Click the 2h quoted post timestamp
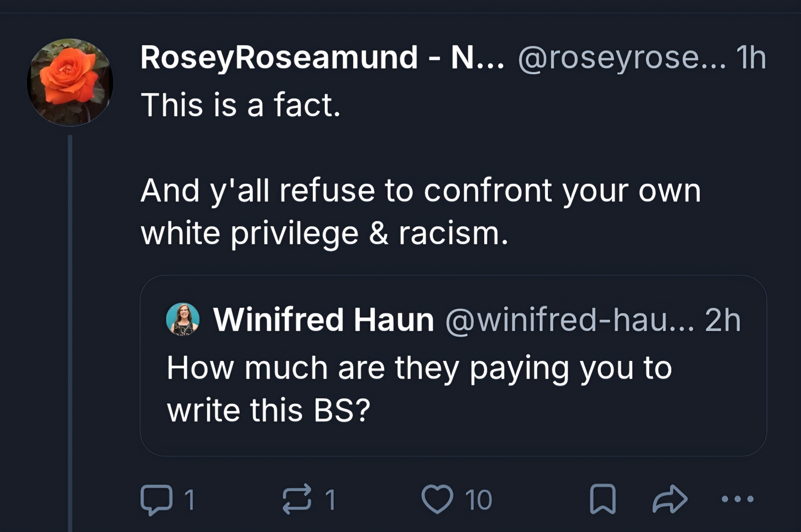This screenshot has width=801, height=532. pyautogui.click(x=723, y=320)
